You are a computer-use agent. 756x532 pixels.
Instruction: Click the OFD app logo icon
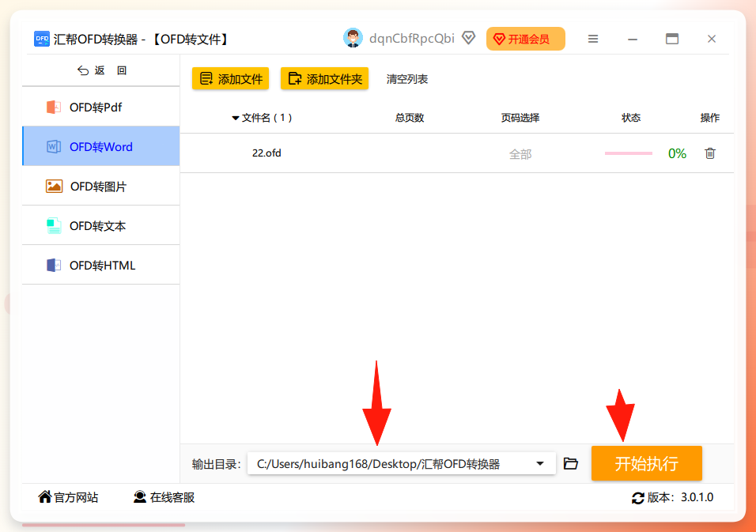click(41, 39)
